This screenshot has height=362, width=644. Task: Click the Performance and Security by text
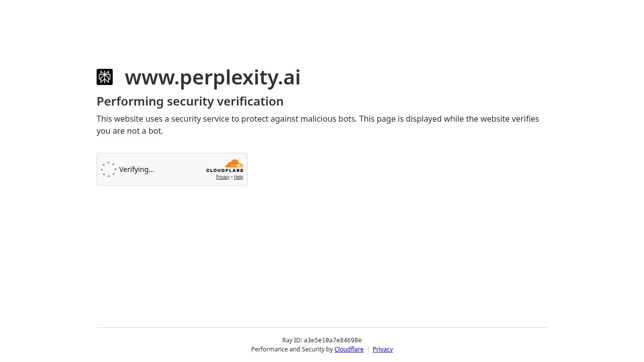pos(292,349)
